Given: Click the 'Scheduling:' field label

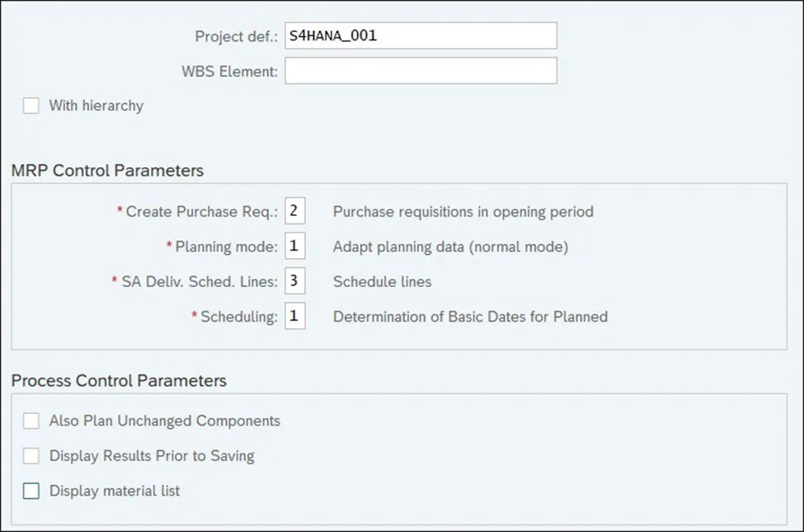Looking at the screenshot, I should [238, 317].
